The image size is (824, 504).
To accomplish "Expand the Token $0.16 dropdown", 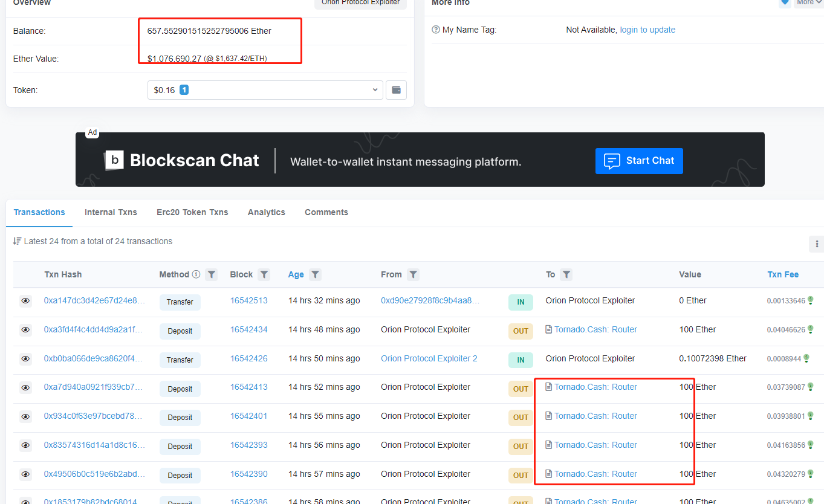I will (265, 90).
